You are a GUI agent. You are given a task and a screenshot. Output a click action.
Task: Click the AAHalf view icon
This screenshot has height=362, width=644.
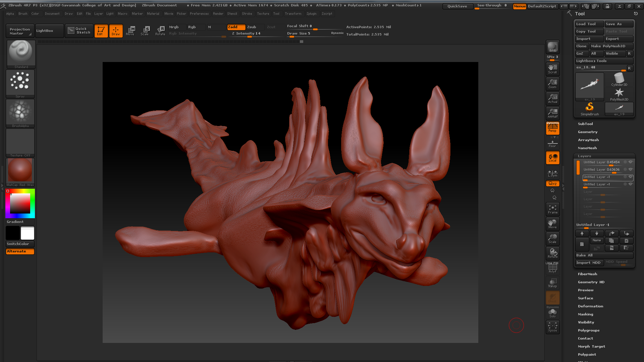[x=552, y=113]
